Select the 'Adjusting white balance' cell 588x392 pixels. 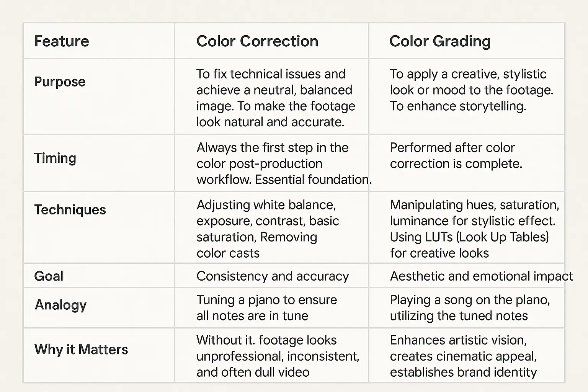[x=268, y=229]
